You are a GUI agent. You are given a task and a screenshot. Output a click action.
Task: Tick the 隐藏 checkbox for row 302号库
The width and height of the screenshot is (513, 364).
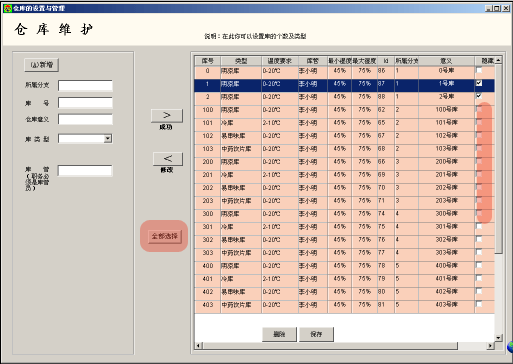pyautogui.click(x=479, y=239)
